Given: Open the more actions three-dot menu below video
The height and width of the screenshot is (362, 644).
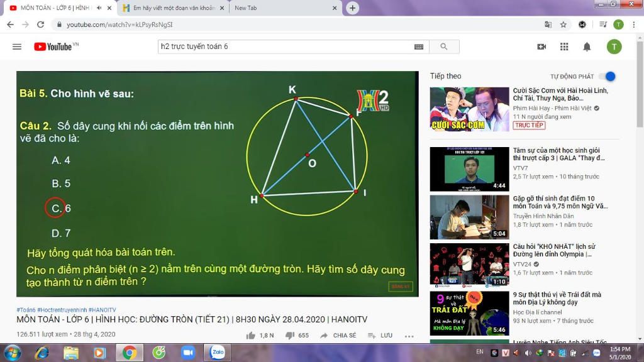Looking at the screenshot, I should coord(409,336).
